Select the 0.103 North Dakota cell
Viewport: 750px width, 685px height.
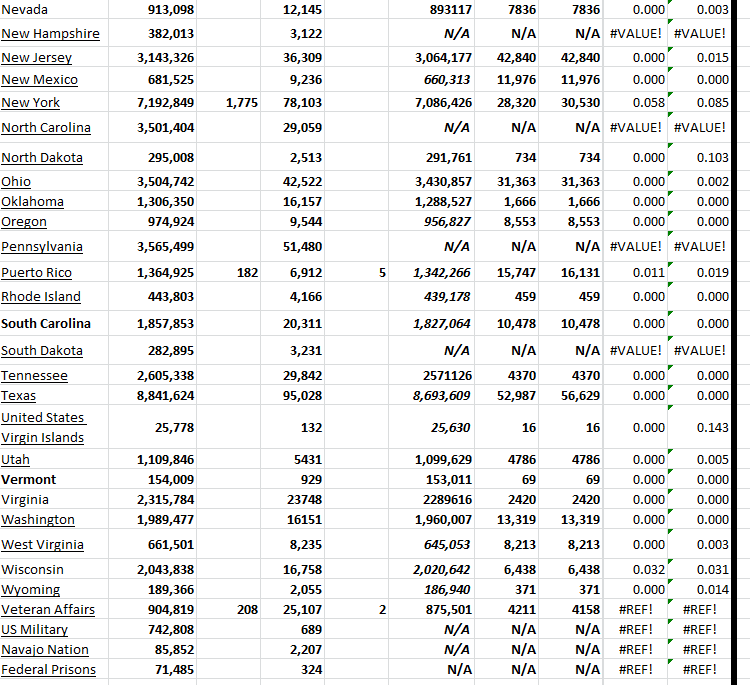tap(699, 157)
